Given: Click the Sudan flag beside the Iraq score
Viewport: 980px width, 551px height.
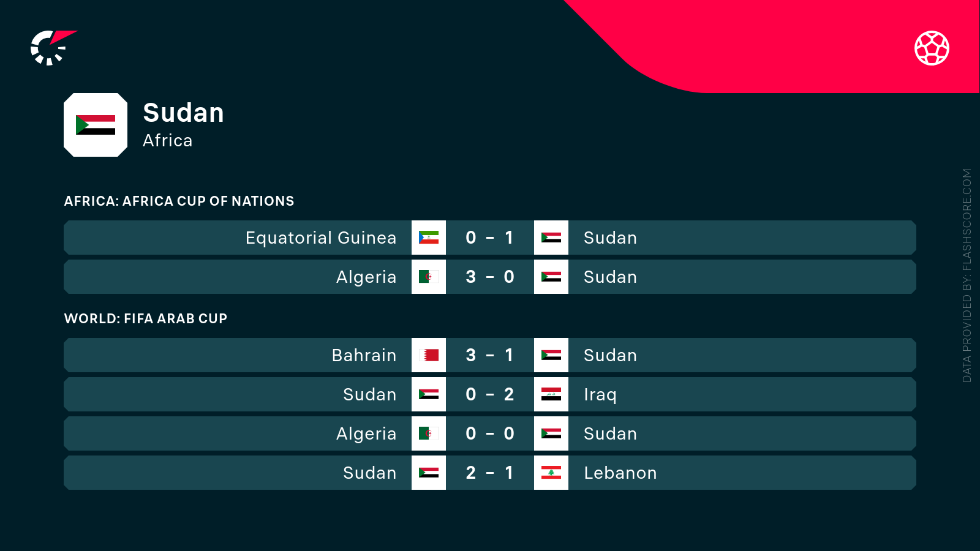Looking at the screenshot, I should [429, 394].
